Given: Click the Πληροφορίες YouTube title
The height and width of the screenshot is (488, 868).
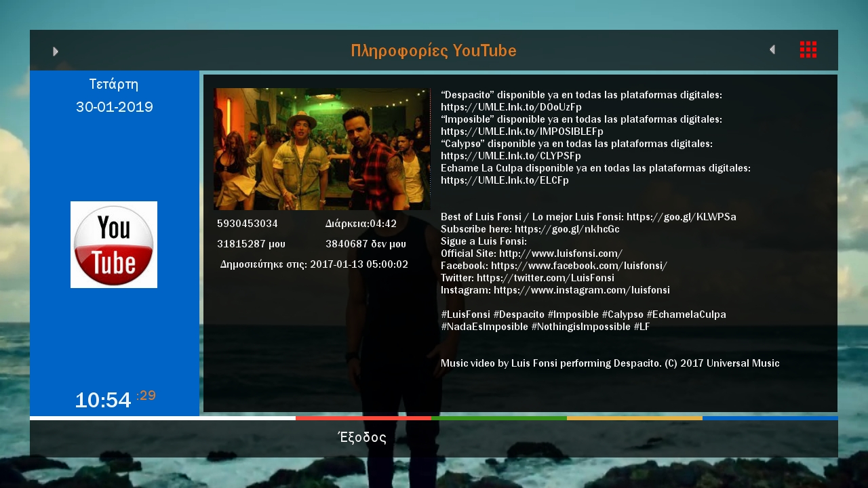Looking at the screenshot, I should point(434,51).
